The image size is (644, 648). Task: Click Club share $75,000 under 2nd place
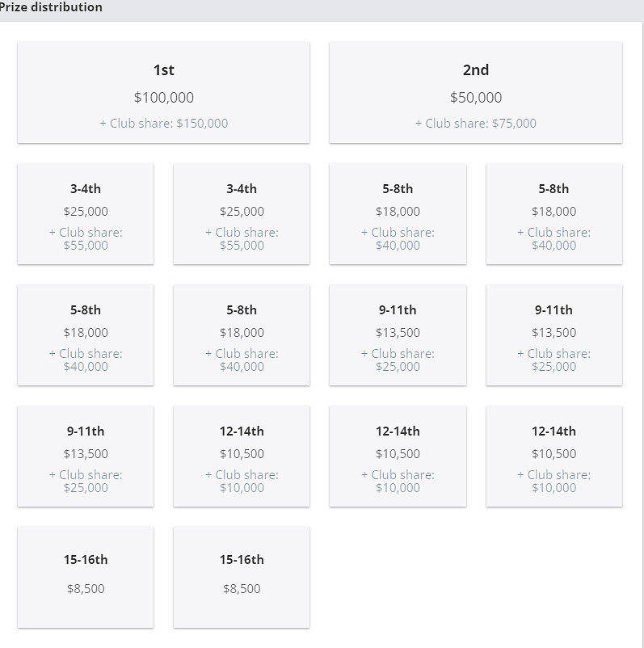pyautogui.click(x=476, y=123)
